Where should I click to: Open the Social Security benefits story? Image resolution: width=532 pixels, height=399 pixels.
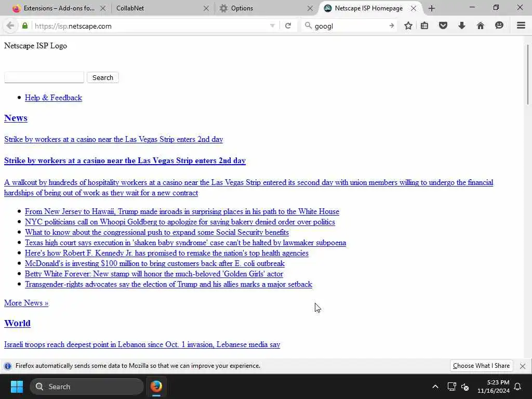click(157, 232)
